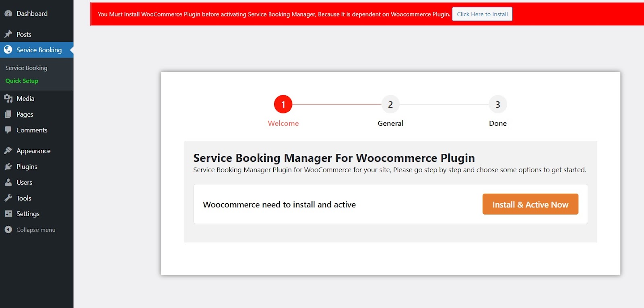
Task: Open the Comments menu label
Action: coord(32,130)
